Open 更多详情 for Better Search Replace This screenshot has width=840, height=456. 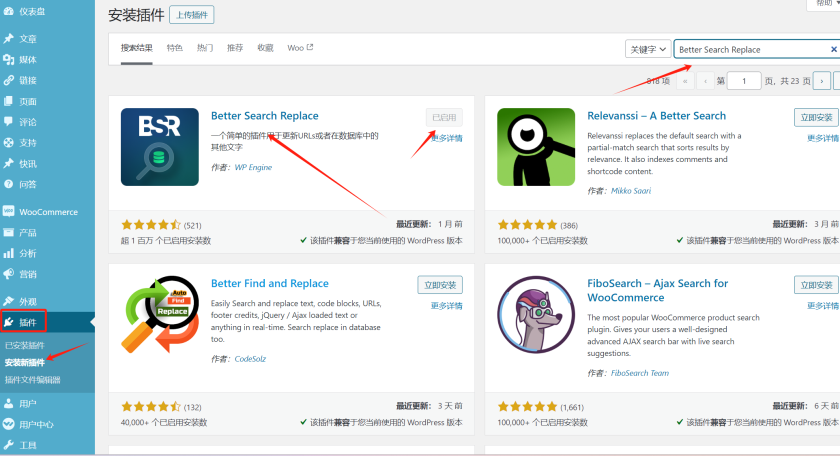(x=447, y=138)
